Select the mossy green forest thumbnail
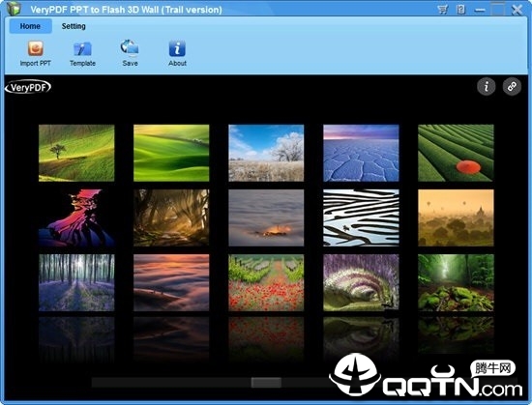Screen dimensions: 532x405 (456, 282)
